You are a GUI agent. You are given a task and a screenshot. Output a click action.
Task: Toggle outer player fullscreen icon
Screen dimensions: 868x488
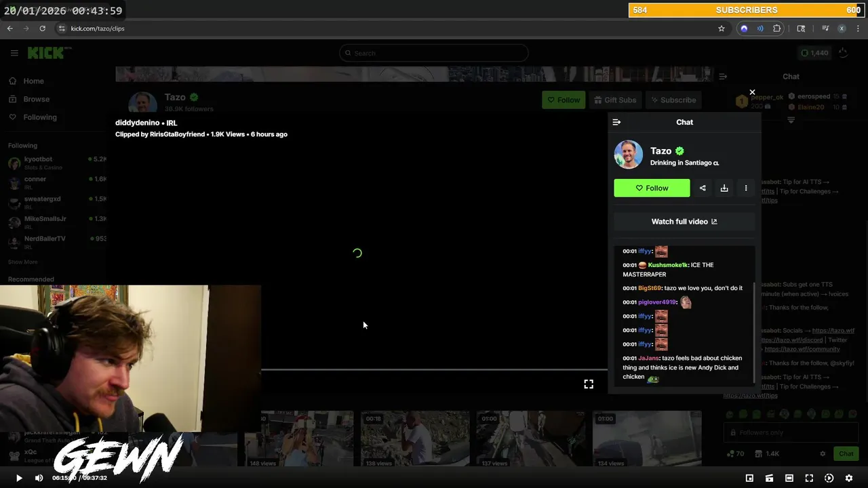tap(809, 478)
